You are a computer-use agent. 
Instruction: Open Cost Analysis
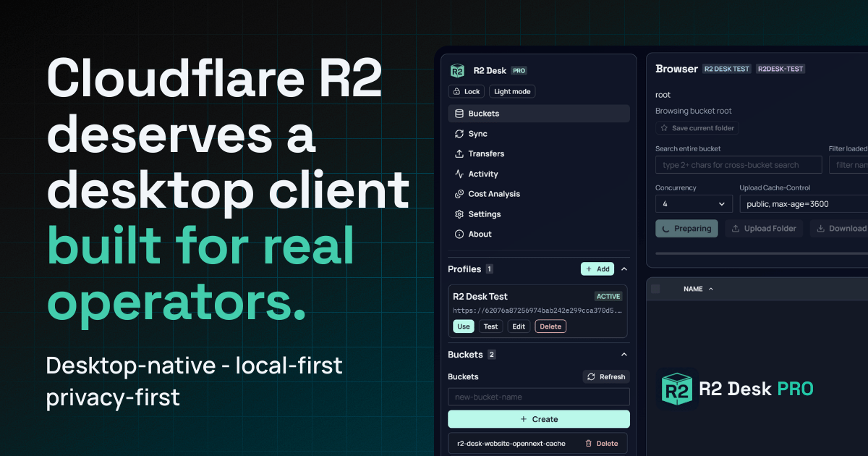495,193
